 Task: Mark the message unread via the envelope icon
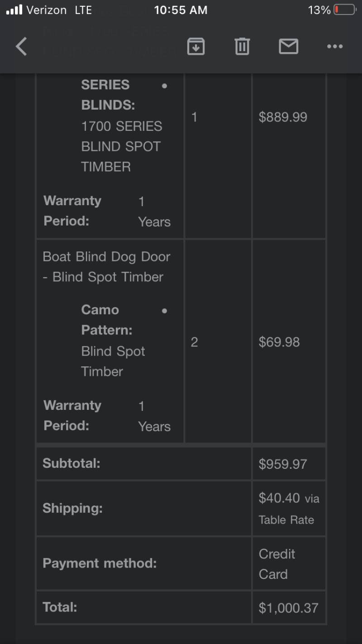click(x=288, y=46)
